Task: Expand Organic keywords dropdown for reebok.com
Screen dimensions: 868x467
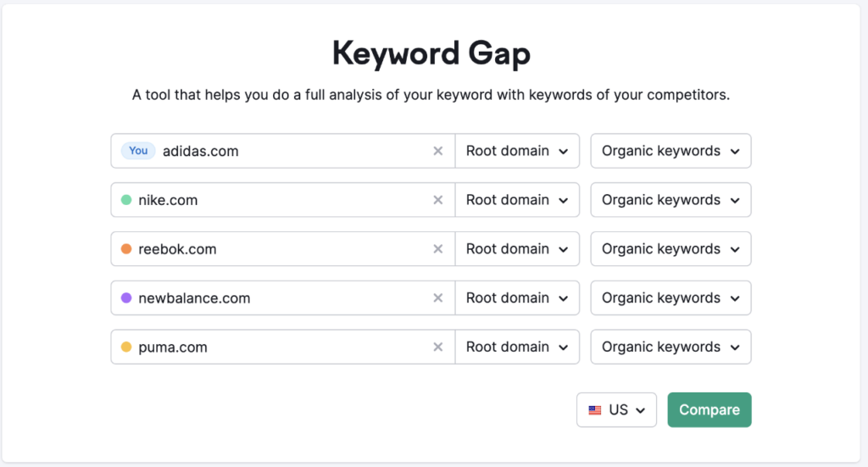Action: click(671, 249)
